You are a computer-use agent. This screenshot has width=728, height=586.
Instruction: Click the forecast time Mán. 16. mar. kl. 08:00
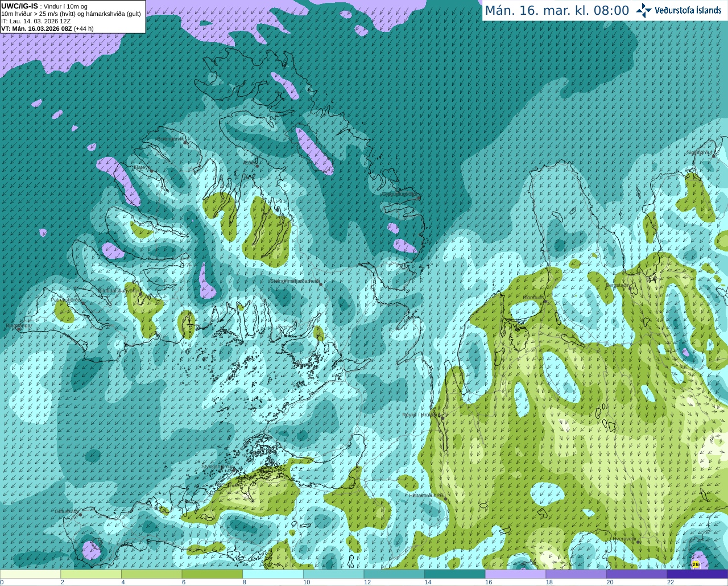click(557, 11)
